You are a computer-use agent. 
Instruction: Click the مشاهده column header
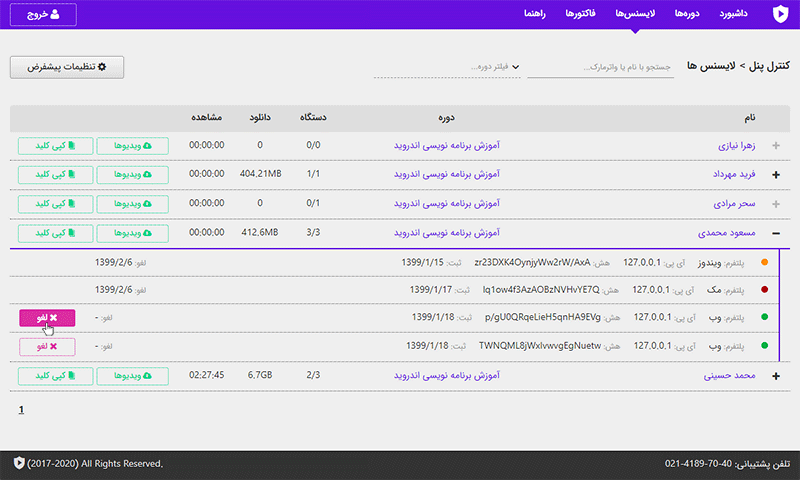coord(207,117)
